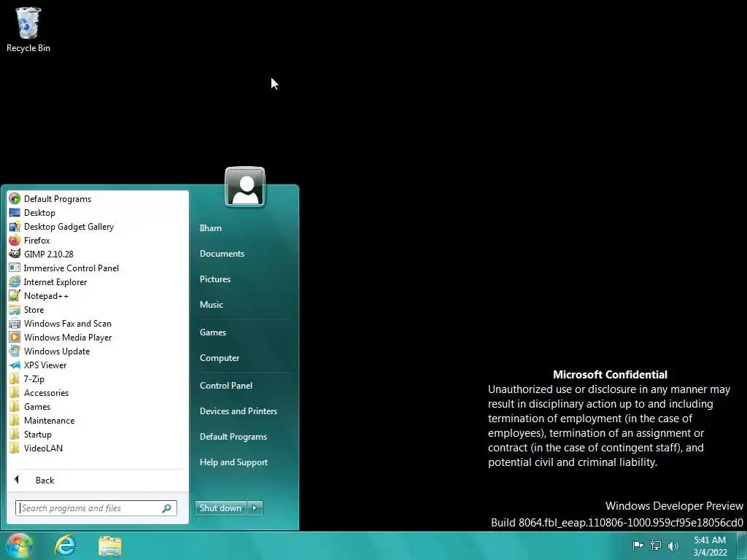
Task: Open Control Panel from the right pane
Action: pyautogui.click(x=226, y=385)
